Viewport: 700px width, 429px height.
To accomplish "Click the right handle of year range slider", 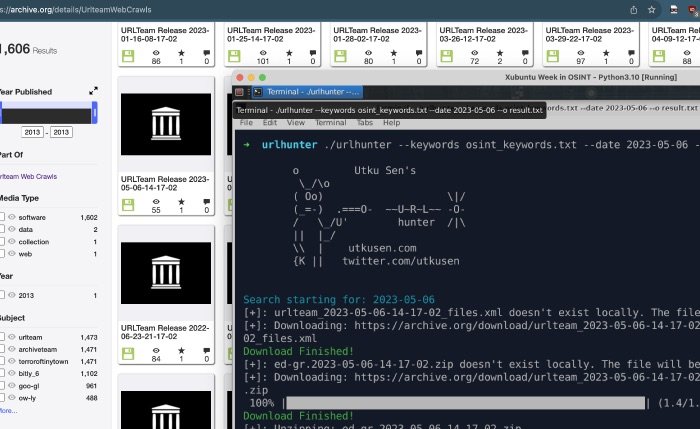I will (95, 112).
